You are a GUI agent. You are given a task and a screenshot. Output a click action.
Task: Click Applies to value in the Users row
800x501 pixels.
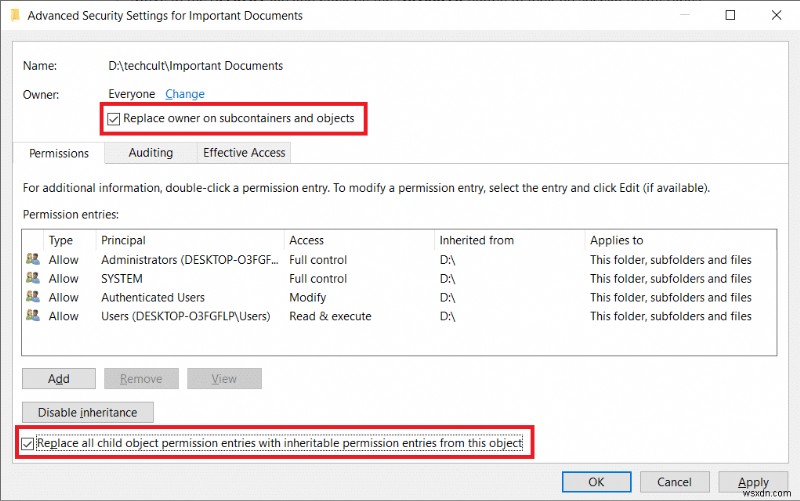point(670,316)
